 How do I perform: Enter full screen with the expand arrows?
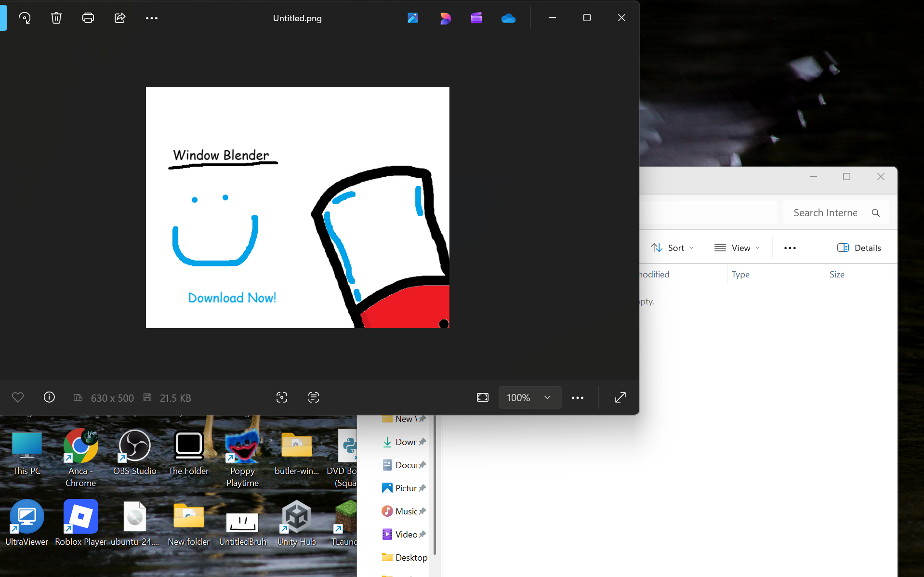620,397
